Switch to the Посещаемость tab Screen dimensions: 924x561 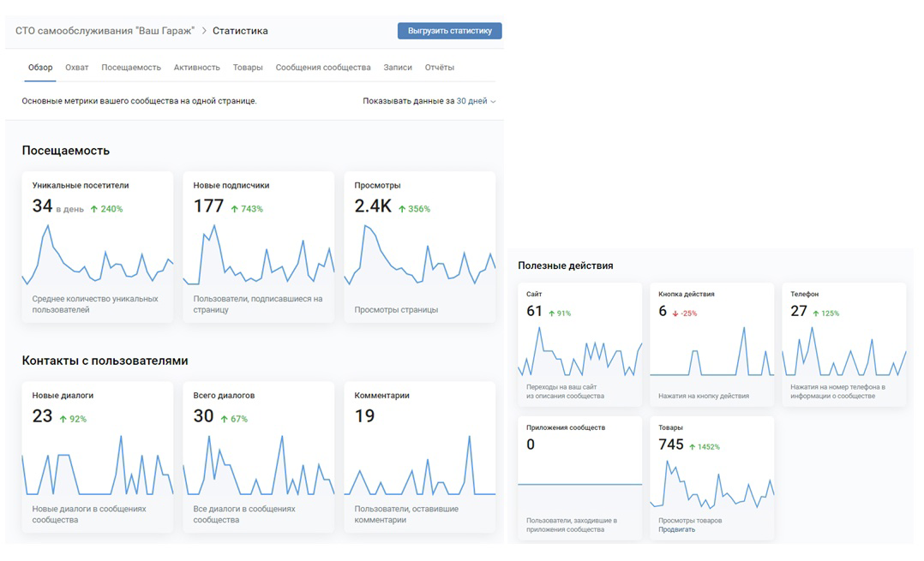point(131,68)
